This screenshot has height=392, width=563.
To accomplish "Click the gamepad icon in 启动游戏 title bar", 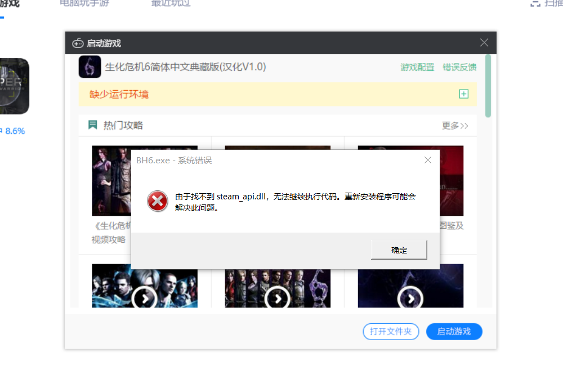I will tap(78, 43).
